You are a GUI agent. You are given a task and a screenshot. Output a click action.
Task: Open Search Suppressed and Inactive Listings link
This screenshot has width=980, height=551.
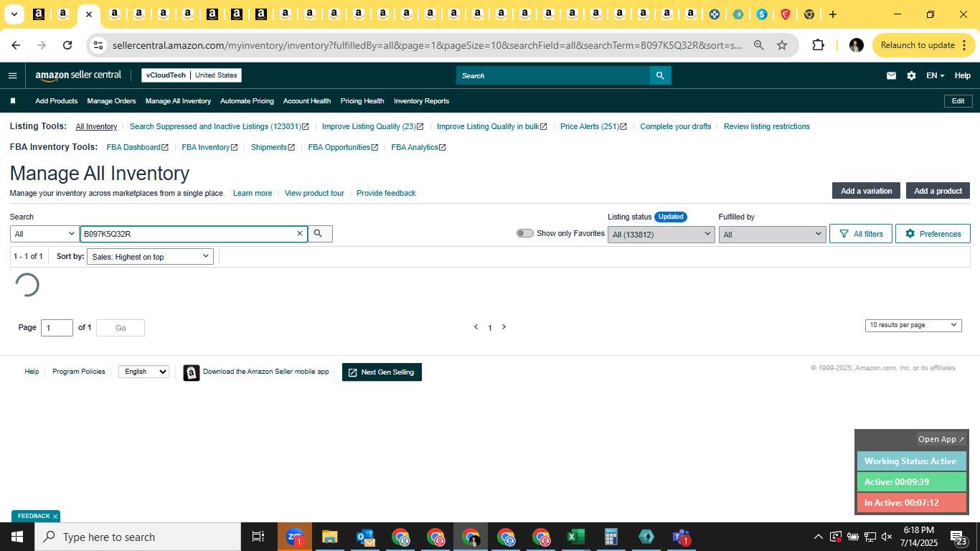point(219,126)
